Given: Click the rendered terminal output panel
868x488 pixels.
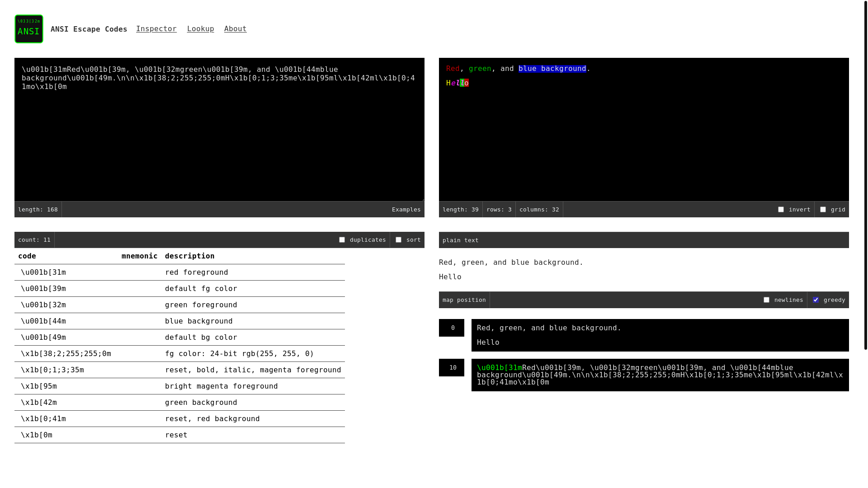Looking at the screenshot, I should tap(644, 129).
